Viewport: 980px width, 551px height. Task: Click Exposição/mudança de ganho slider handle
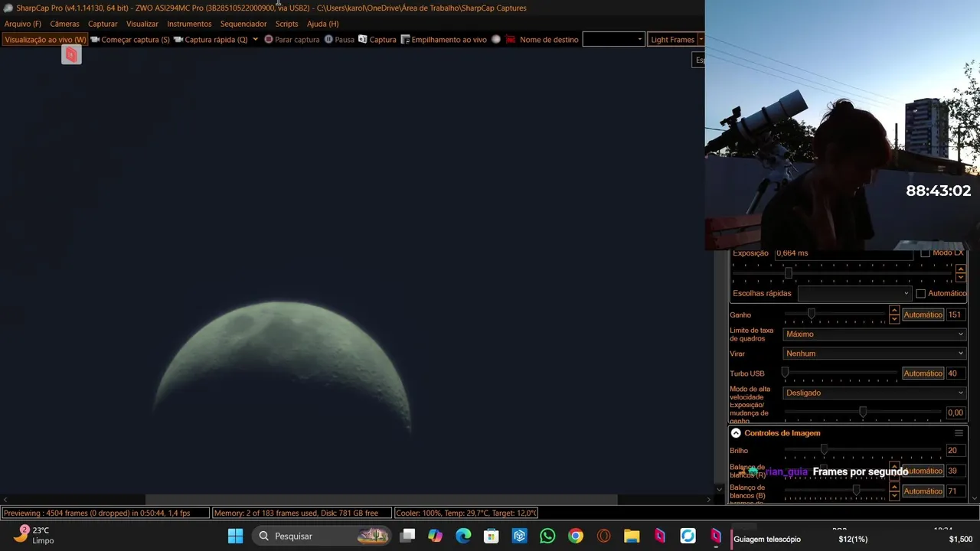863,412
